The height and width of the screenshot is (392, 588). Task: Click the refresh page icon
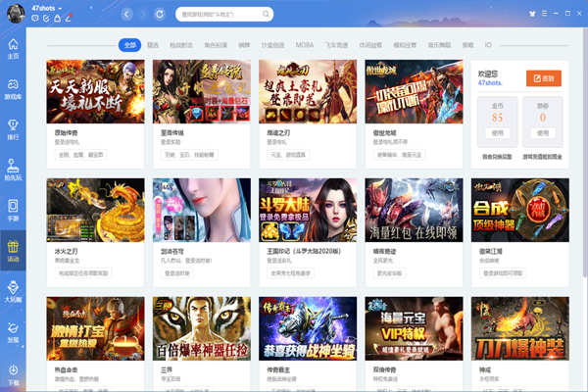[161, 15]
